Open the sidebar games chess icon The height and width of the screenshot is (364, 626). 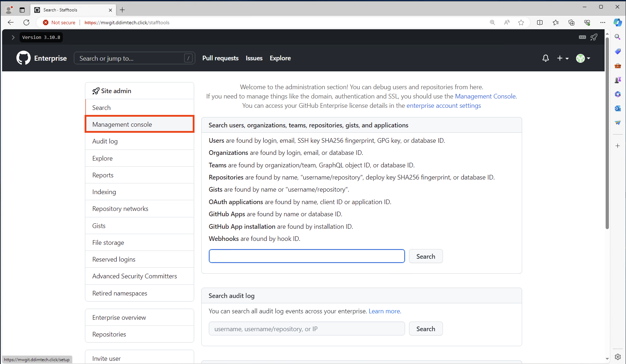618,80
